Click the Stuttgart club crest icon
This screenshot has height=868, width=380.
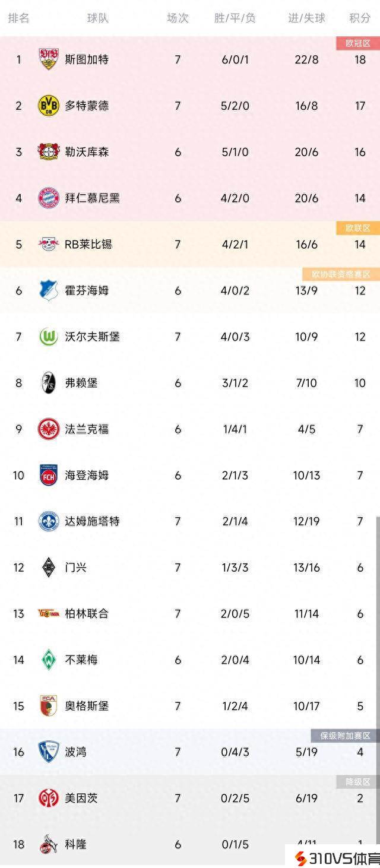pos(49,59)
